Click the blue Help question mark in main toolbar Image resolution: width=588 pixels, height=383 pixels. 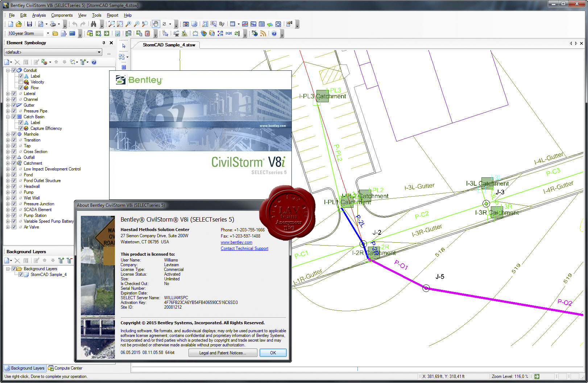pos(274,33)
